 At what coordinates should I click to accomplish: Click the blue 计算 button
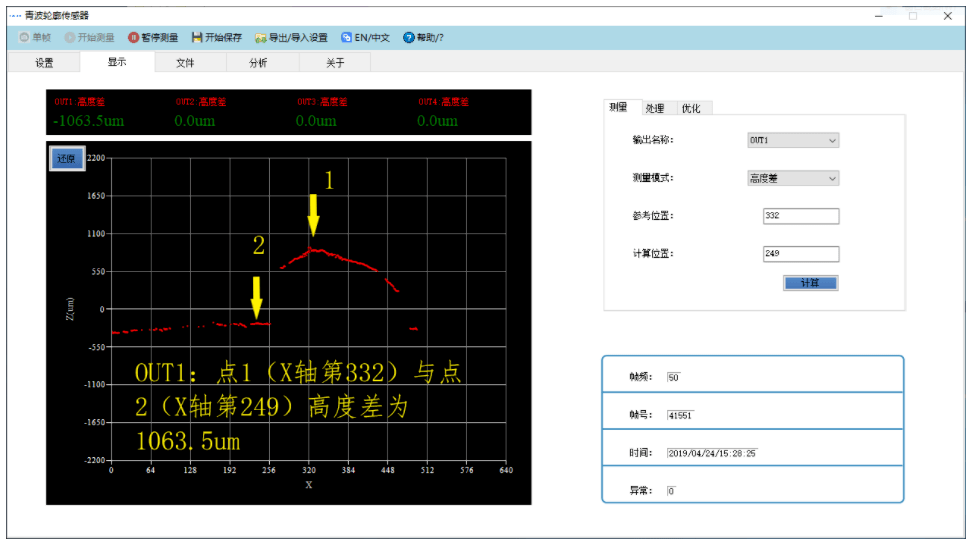(x=810, y=283)
